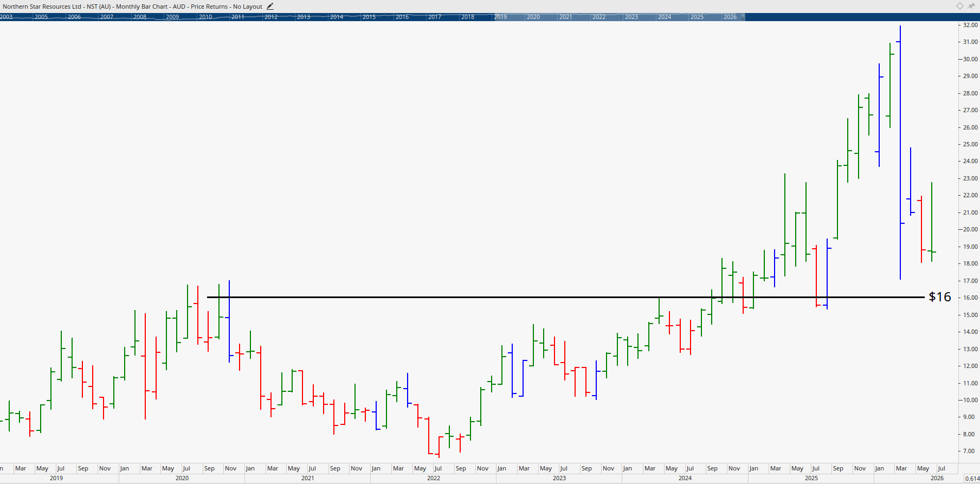Screen dimensions: 980x484
Task: Click year 2019 on the bottom date axis
Action: click(56, 478)
